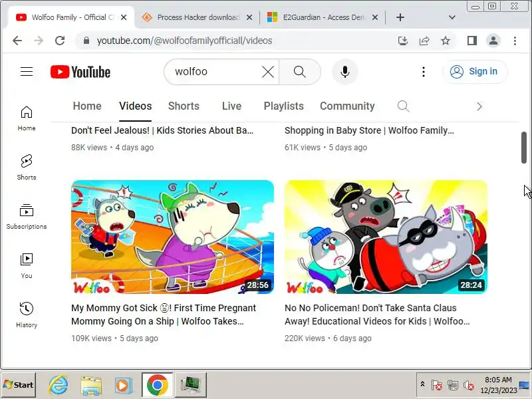532x399 pixels.
Task: Open the You section in sidebar
Action: [x=27, y=266]
